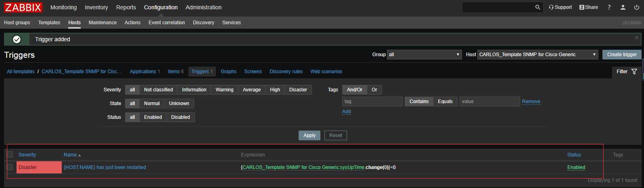Open the Share link

(589, 7)
